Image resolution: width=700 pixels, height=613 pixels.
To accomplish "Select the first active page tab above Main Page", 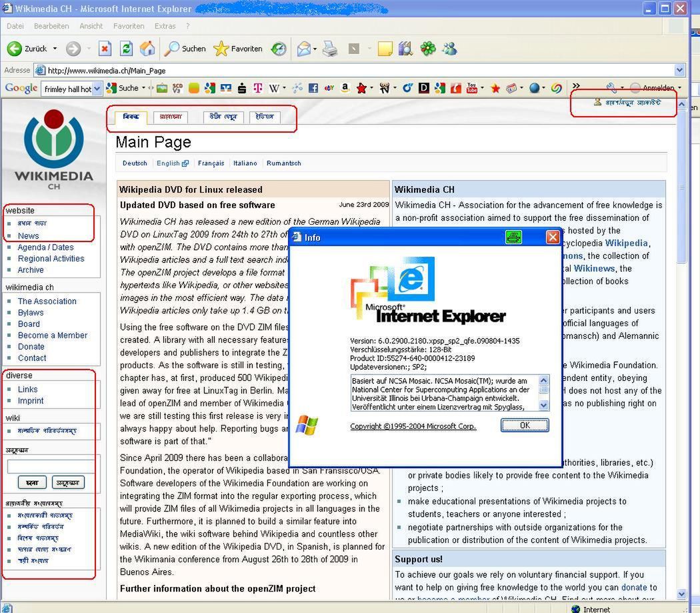I will pos(131,117).
